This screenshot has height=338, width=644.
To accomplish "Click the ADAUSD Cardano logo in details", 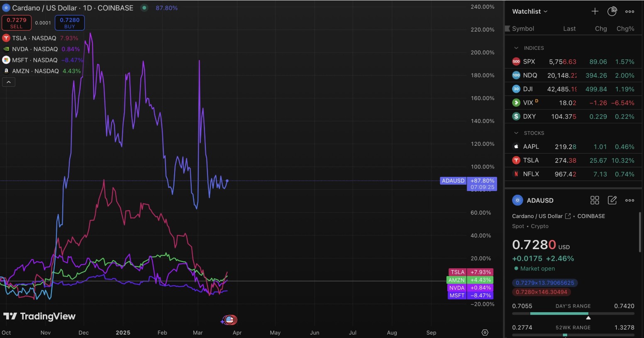I will pyautogui.click(x=517, y=201).
